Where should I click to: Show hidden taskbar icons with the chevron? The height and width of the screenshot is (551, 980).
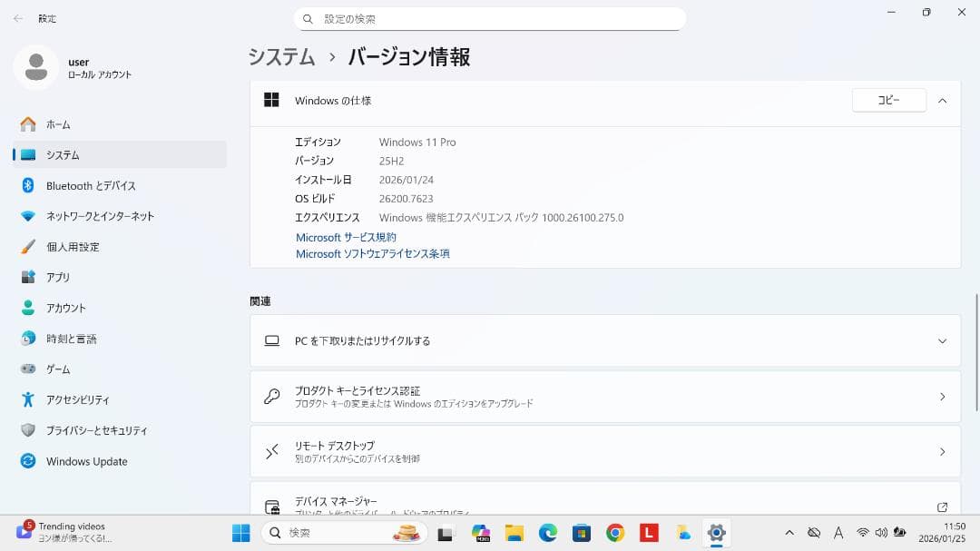click(789, 534)
